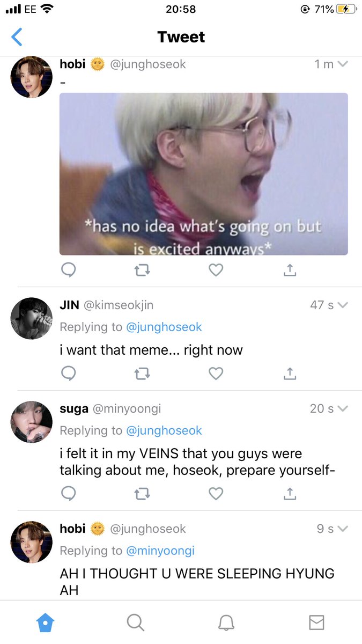362x644 pixels.
Task: Go to the Home tab
Action: 45,623
